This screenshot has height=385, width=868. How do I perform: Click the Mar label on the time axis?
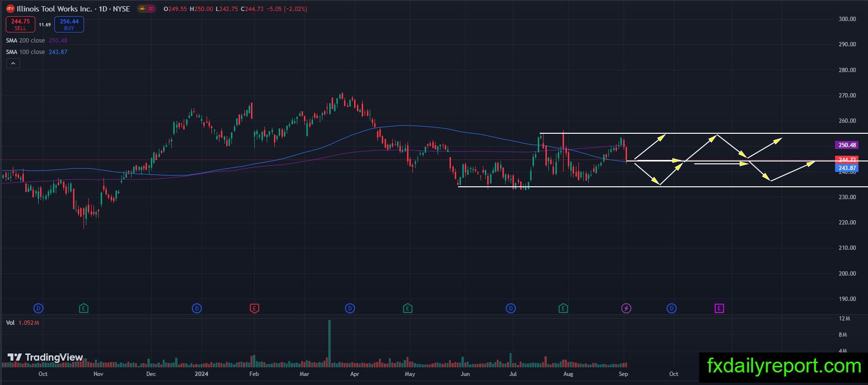tap(304, 374)
